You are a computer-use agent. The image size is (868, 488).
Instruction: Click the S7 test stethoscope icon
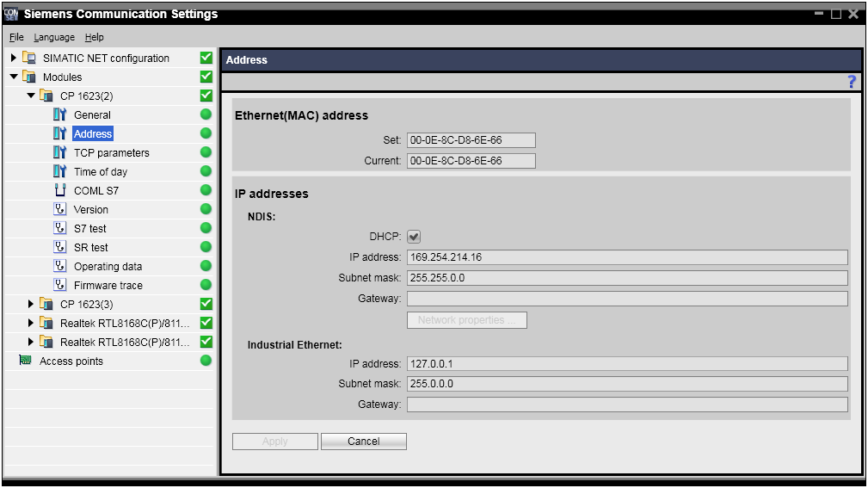pyautogui.click(x=59, y=228)
